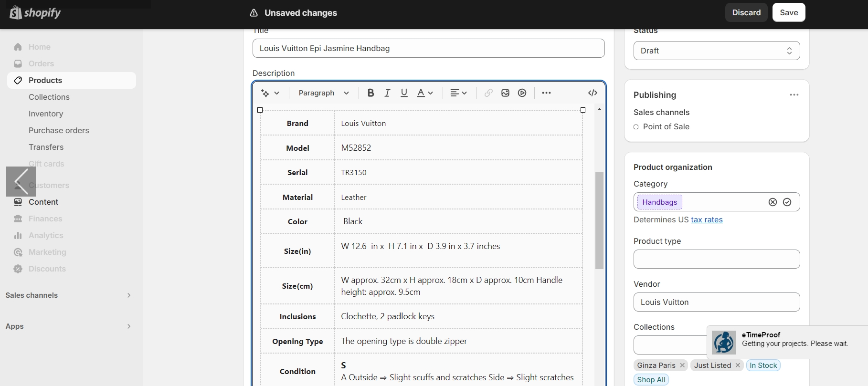Click the M52852 model cell

pos(458,148)
